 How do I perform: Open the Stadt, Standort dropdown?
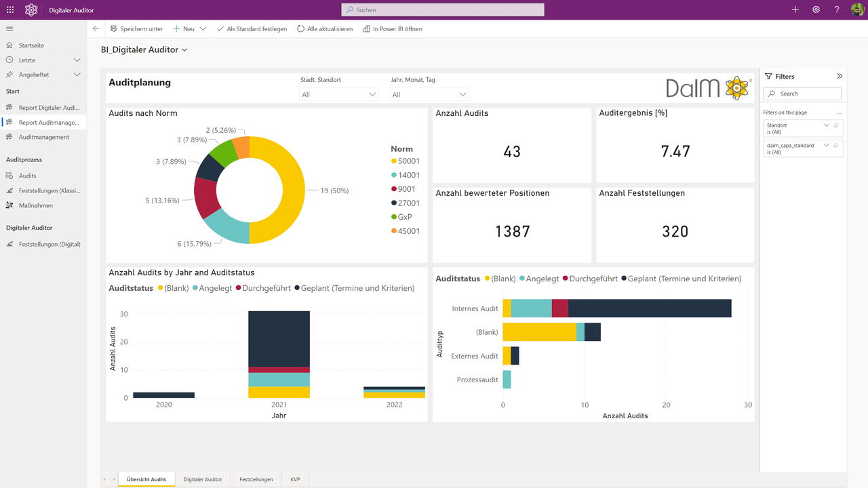[339, 95]
